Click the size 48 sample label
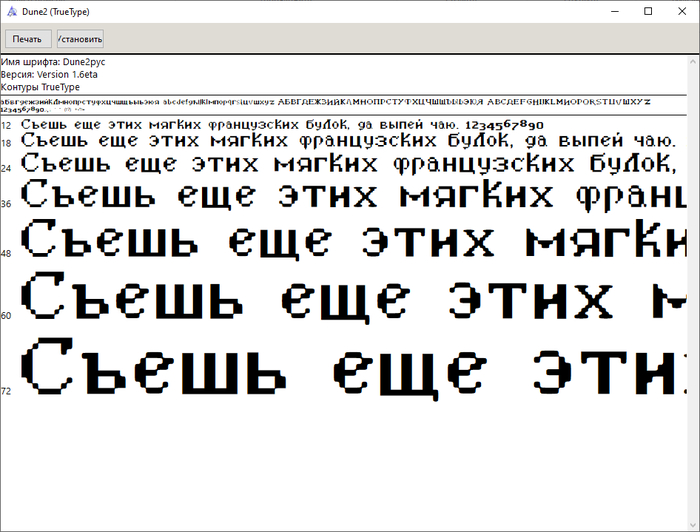 (x=6, y=254)
